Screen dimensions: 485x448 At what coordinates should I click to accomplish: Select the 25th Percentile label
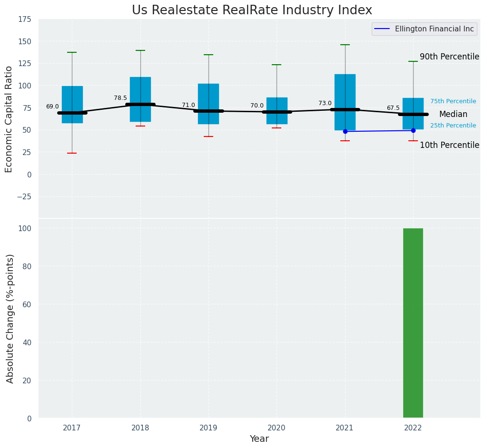coord(453,126)
